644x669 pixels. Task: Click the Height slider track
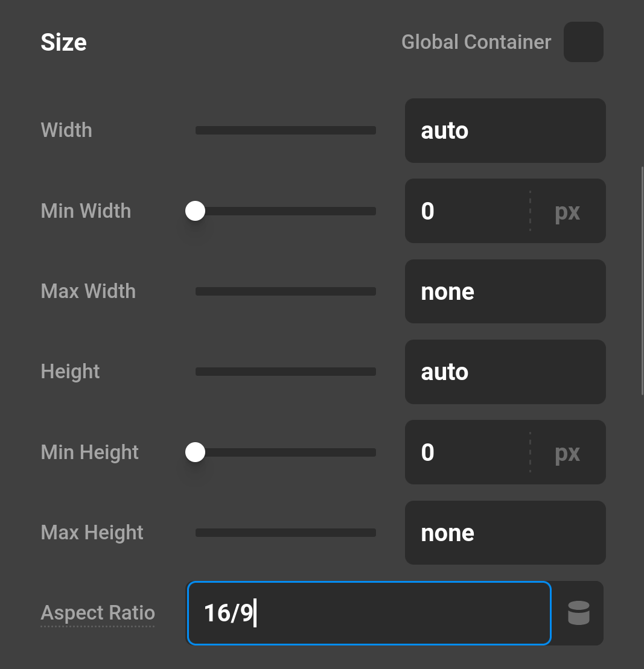pyautogui.click(x=285, y=372)
